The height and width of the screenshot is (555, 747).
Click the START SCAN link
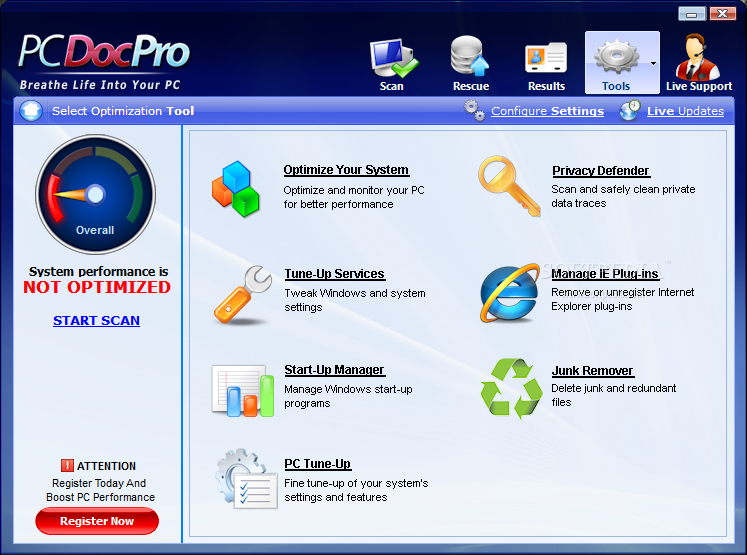click(96, 321)
